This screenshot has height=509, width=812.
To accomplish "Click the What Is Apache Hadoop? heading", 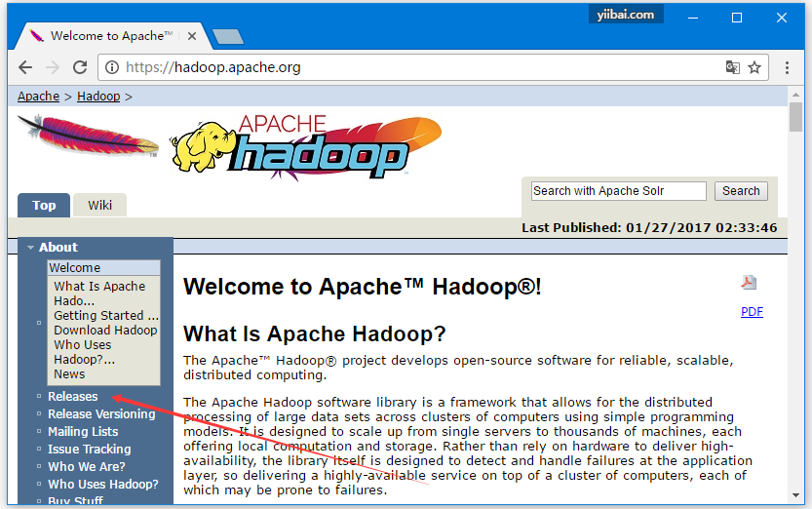I will [314, 334].
